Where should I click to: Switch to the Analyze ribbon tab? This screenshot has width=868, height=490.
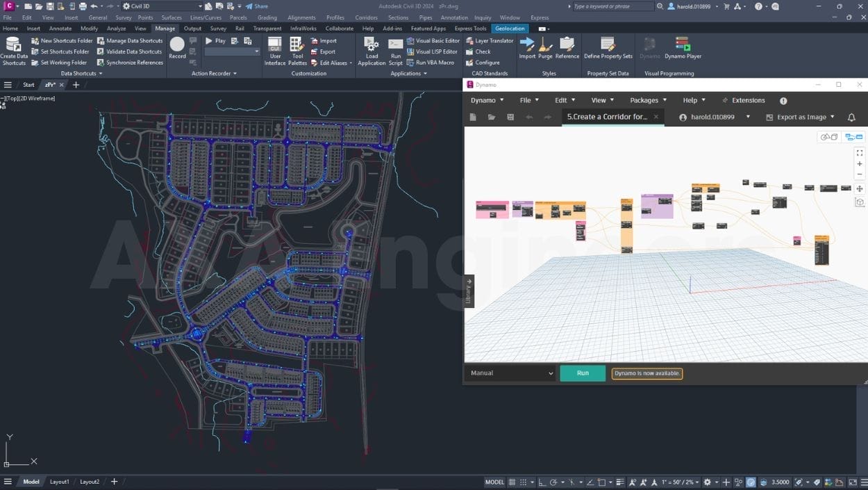tap(116, 28)
